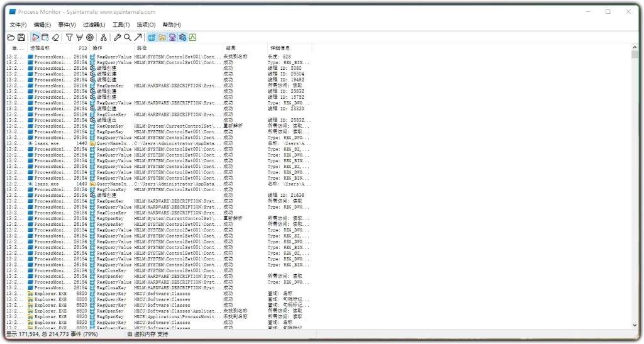Toggle profiling events display
Screen dimensions: 644x344
tap(192, 37)
